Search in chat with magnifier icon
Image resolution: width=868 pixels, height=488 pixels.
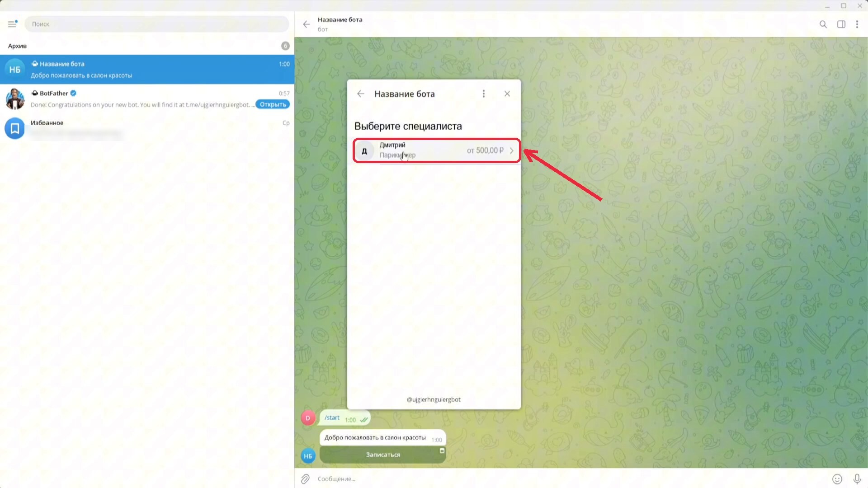click(823, 24)
